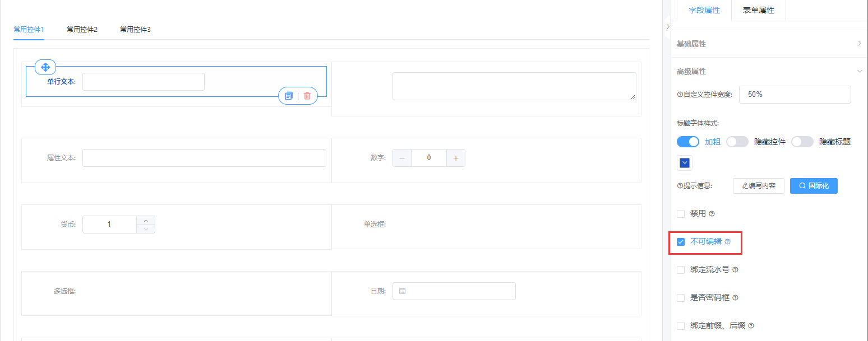Screen dimensions: 868x341
Task: Click the help icon beside 提示信息
Action: [x=680, y=186]
